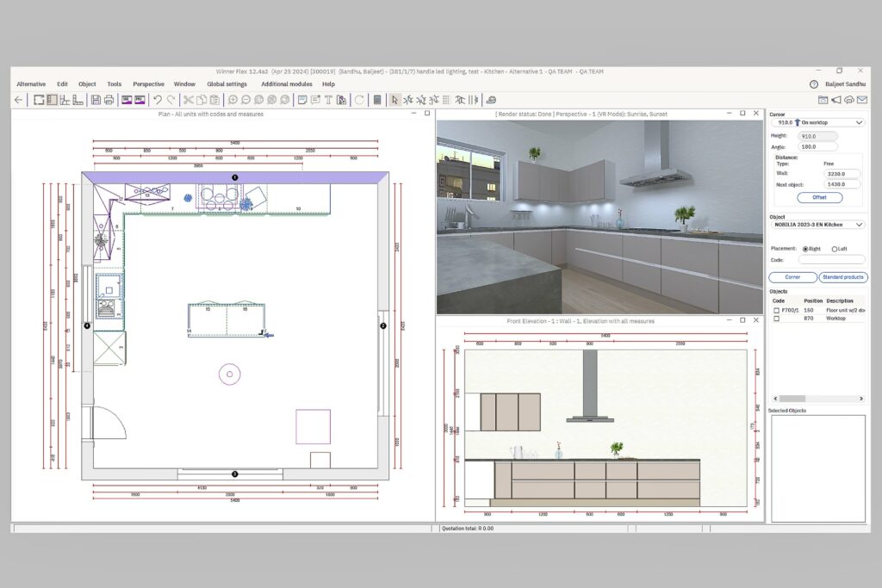
Task: Open the mail envelope icon
Action: pos(861,100)
